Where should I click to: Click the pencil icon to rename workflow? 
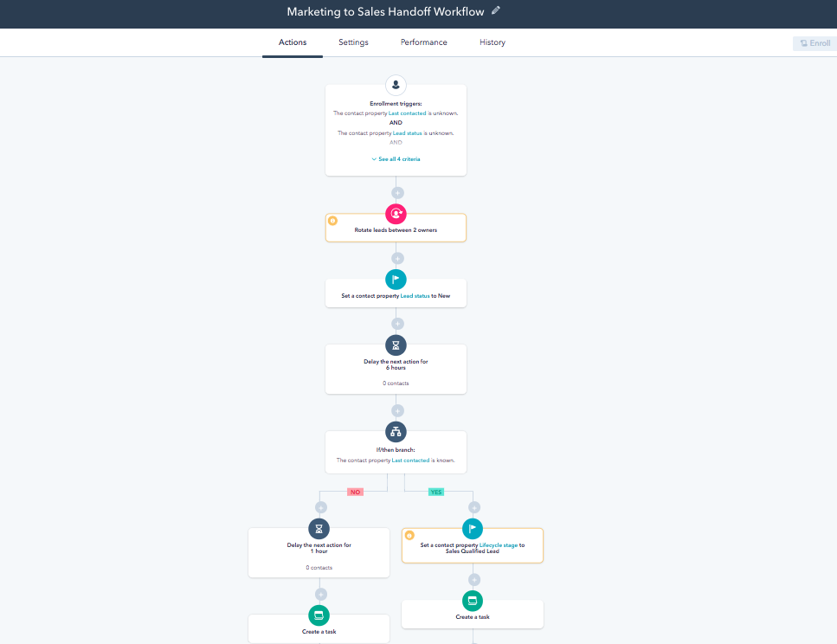[496, 11]
